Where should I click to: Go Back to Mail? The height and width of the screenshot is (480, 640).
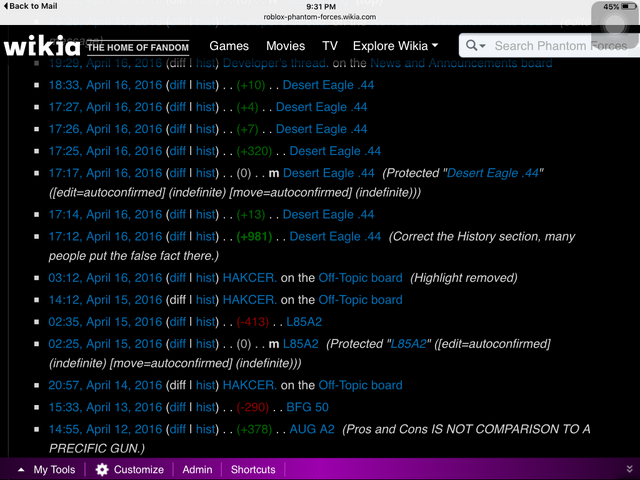coord(30,6)
